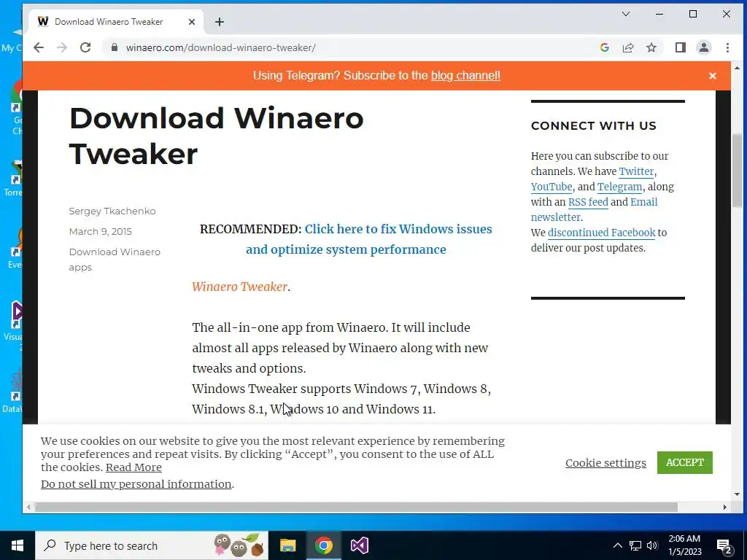This screenshot has width=747, height=560.
Task: Click the vertical scrollbar thumb
Action: coord(737,171)
